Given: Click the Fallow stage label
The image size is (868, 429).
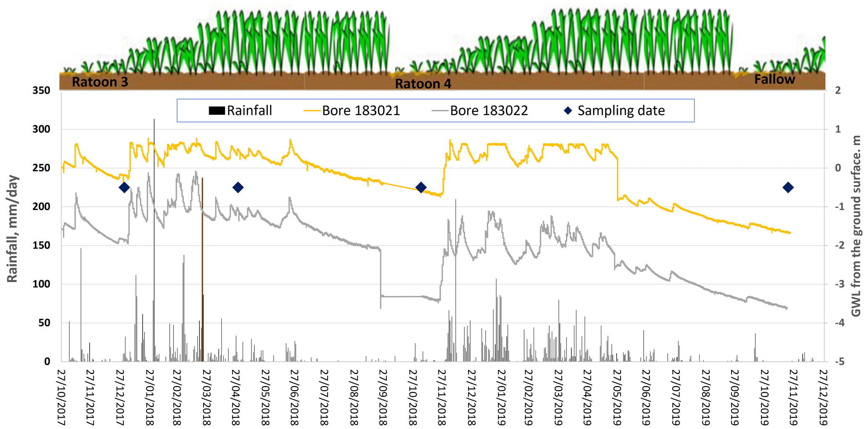Looking at the screenshot, I should [774, 79].
